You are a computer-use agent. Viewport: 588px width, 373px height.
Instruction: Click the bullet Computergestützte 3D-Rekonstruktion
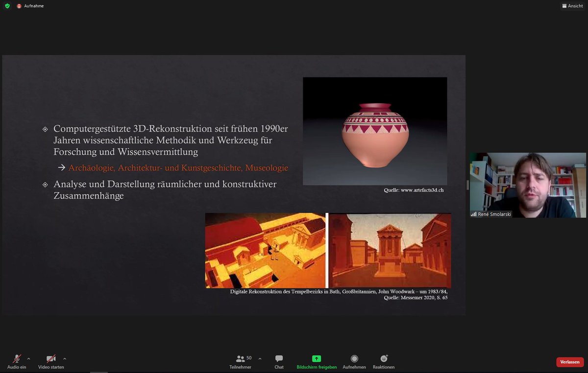(x=171, y=140)
